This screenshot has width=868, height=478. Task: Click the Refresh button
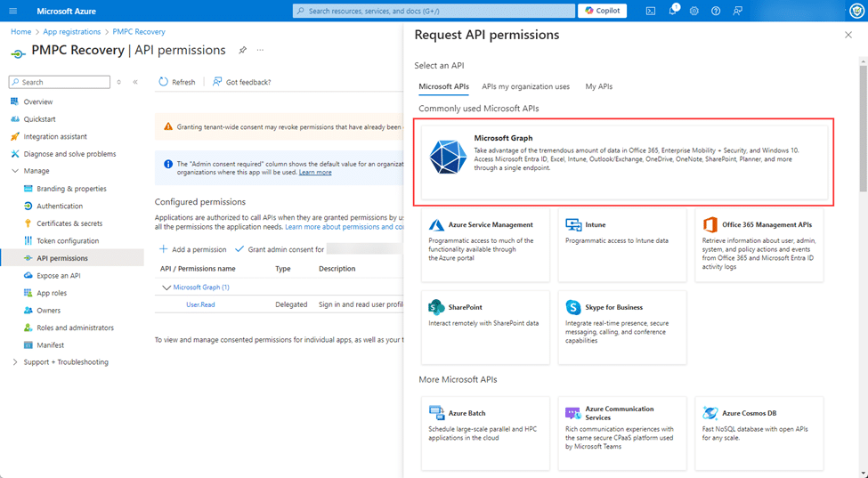[176, 82]
